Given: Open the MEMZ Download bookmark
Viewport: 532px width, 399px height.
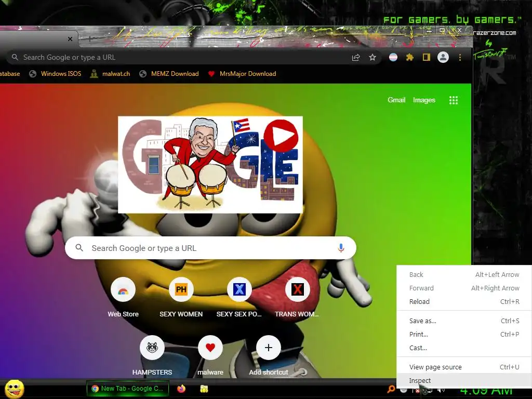Looking at the screenshot, I should point(169,74).
